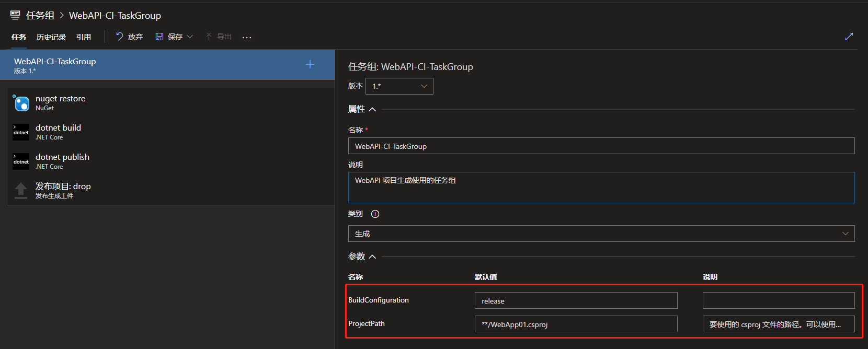Click the dotnet build task icon
The height and width of the screenshot is (349, 868).
pos(21,132)
